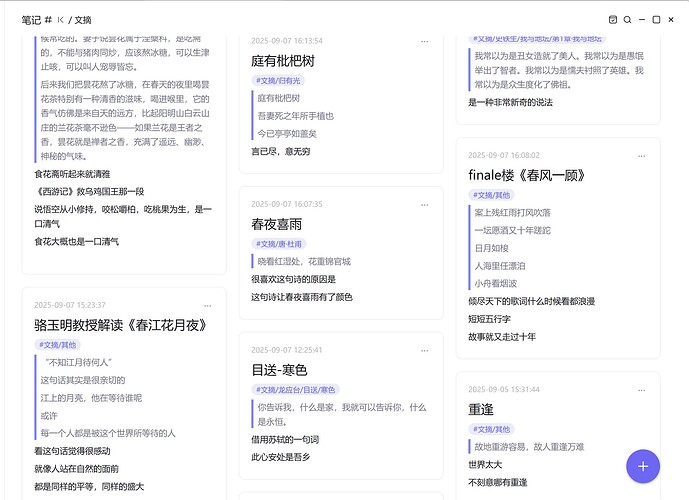689x500 pixels.
Task: Click the # tag icon beside 笔记
Action: click(48, 19)
